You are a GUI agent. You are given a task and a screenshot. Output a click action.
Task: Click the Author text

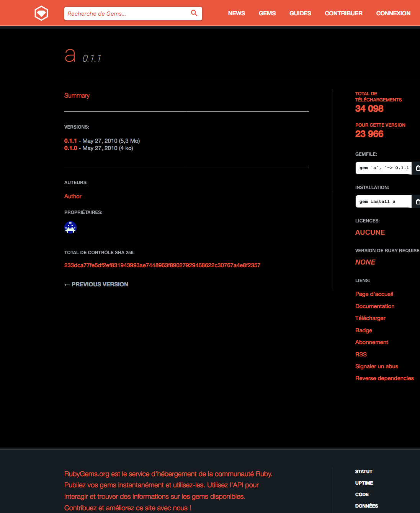point(73,196)
